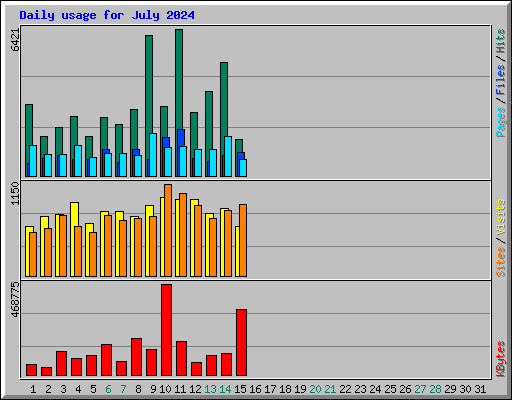
Task: Click the tallest green Hits bar, day 11
Action: pyautogui.click(x=179, y=79)
